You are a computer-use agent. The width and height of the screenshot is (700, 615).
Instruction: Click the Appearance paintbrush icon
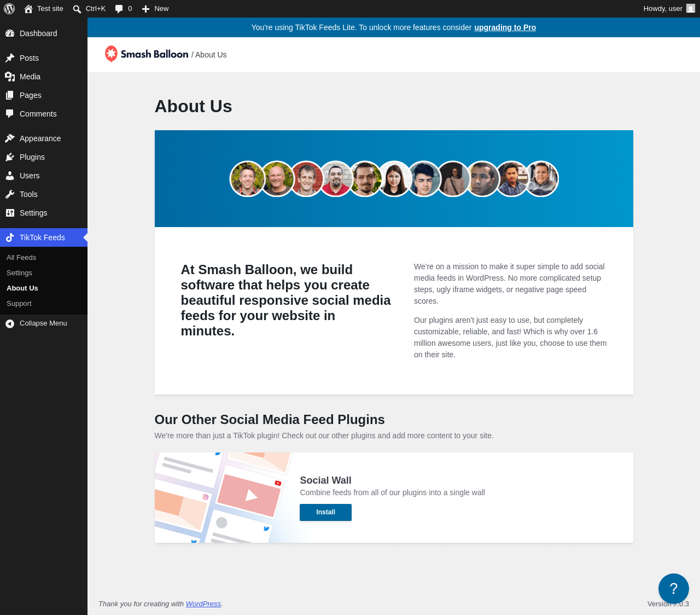click(10, 138)
